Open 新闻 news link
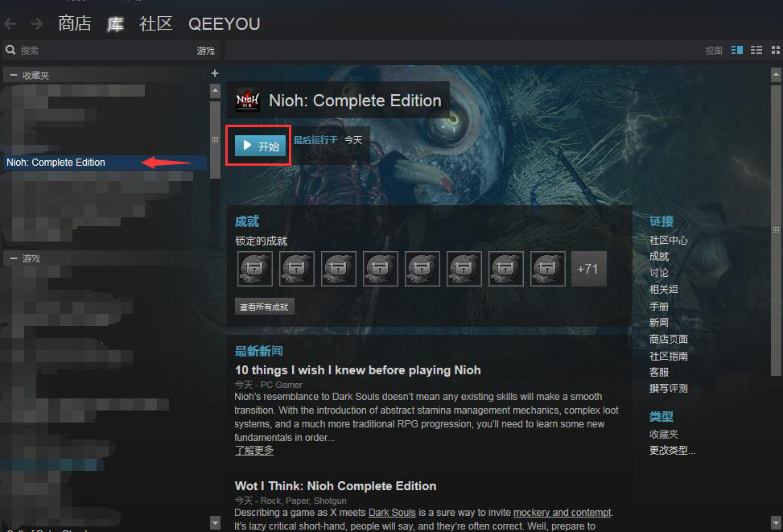The width and height of the screenshot is (783, 532). point(658,322)
